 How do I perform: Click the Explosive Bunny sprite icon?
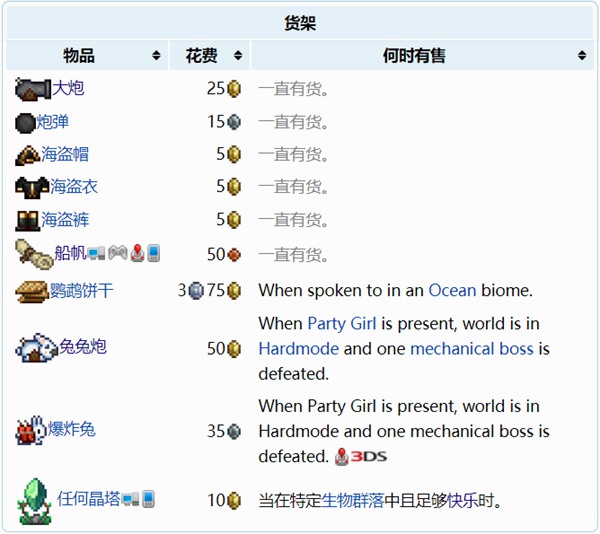click(x=31, y=430)
